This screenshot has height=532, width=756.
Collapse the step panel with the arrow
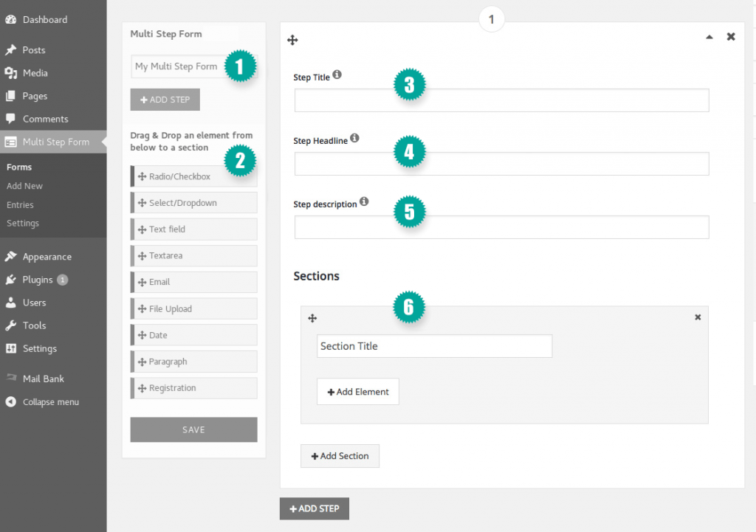point(709,36)
